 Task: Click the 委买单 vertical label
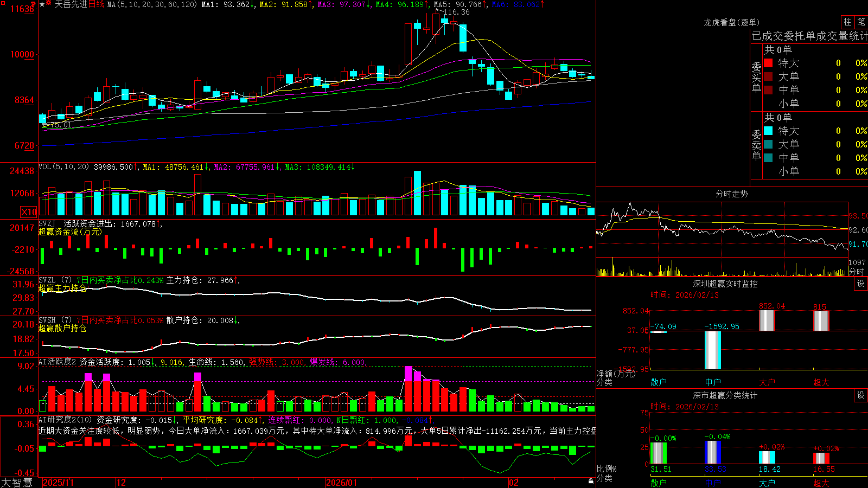click(x=756, y=78)
